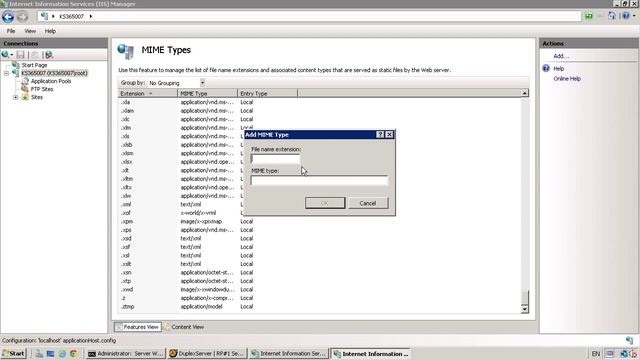The height and width of the screenshot is (360, 640).
Task: Click Cancel in Add MIME Type dialog
Action: point(368,203)
